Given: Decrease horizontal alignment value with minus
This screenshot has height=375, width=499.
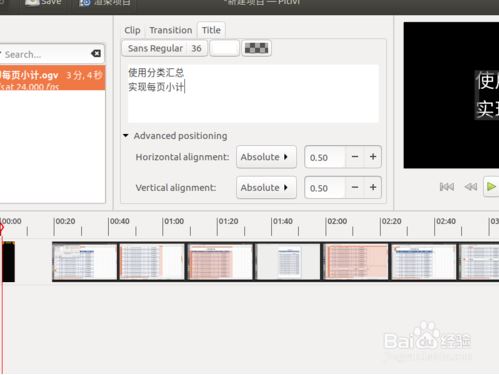Looking at the screenshot, I should coord(355,157).
